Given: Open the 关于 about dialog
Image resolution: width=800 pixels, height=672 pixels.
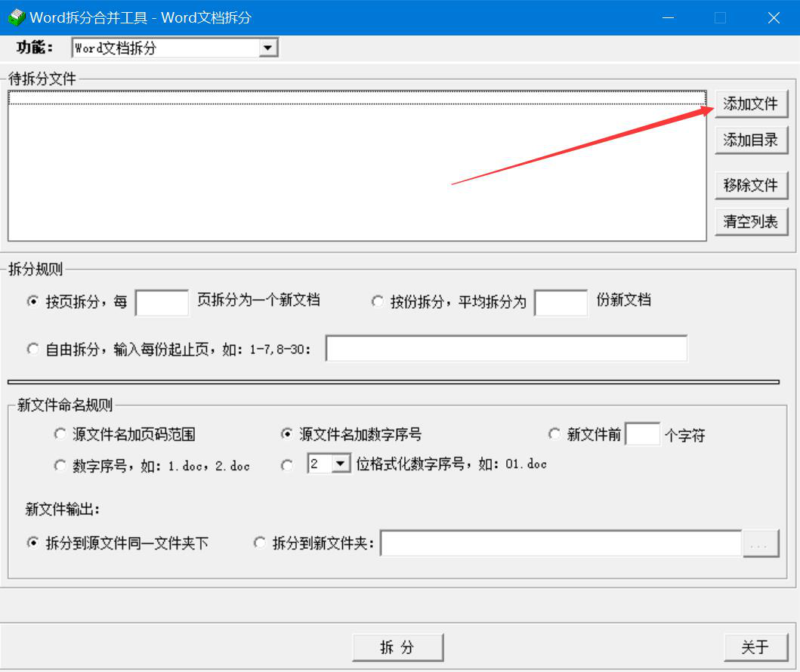Looking at the screenshot, I should [756, 648].
